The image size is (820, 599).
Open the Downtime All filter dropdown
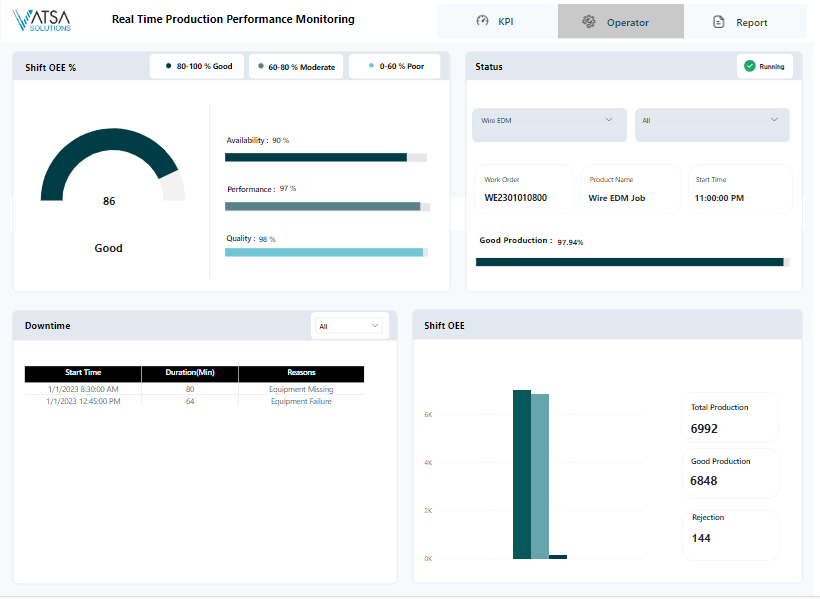click(349, 326)
